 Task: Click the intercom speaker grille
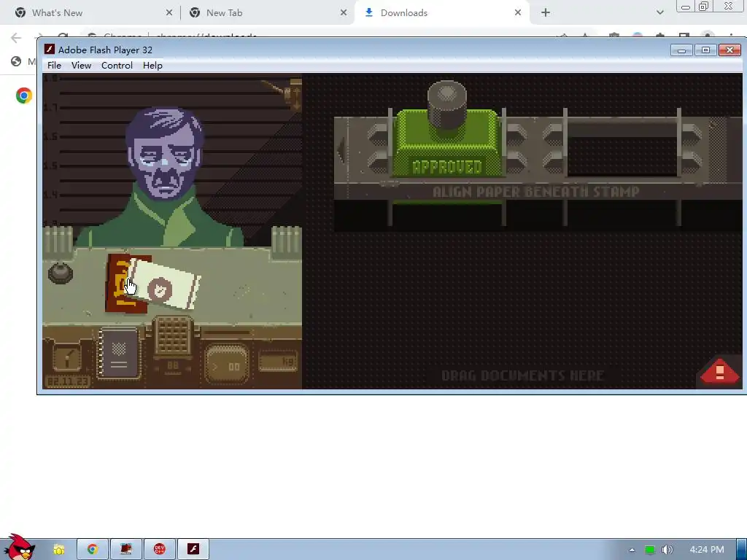pos(174,336)
